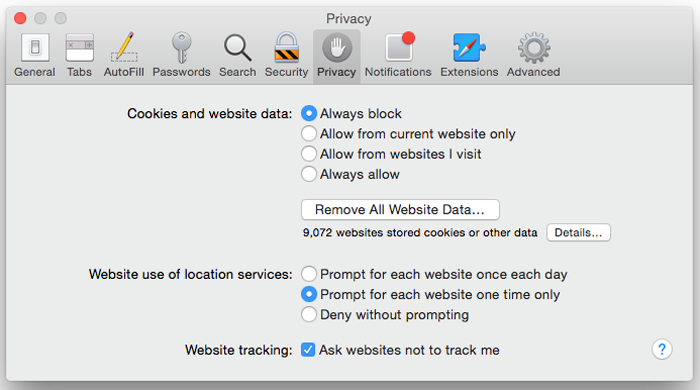
Task: Open the Advanced gear icon
Action: click(x=534, y=48)
